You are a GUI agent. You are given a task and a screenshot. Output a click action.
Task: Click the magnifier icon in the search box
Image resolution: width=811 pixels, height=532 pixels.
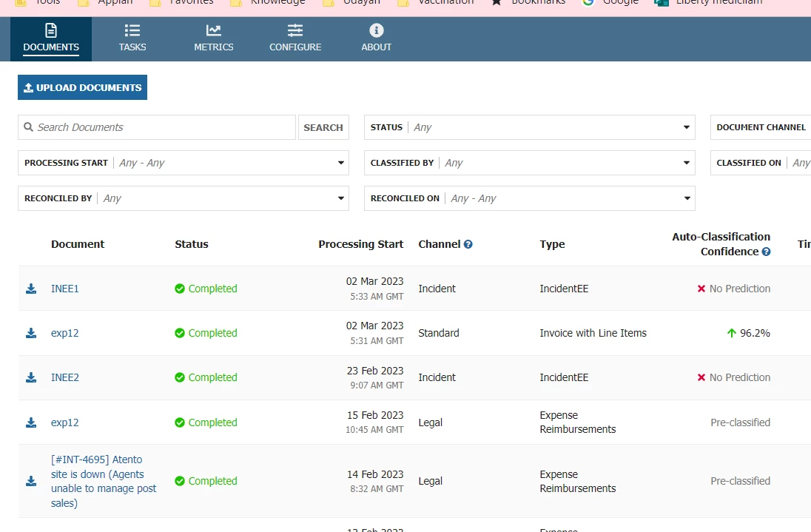pyautogui.click(x=28, y=127)
